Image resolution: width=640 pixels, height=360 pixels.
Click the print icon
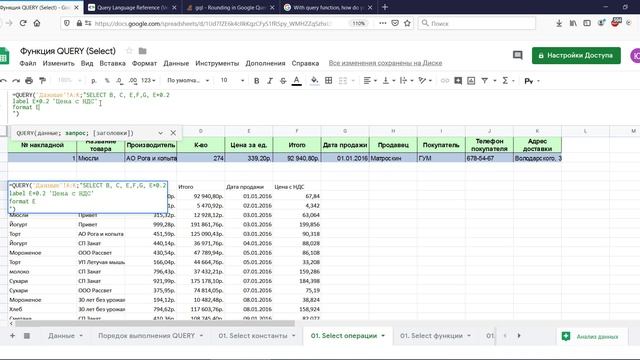[x=29, y=81]
